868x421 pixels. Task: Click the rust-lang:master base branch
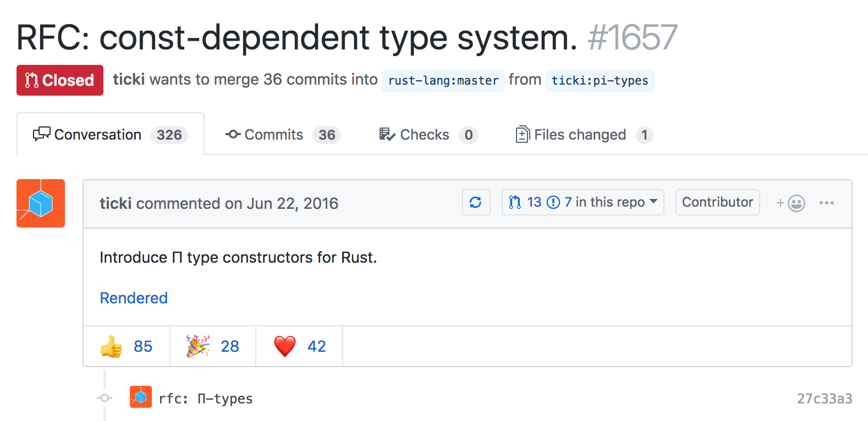coord(443,81)
